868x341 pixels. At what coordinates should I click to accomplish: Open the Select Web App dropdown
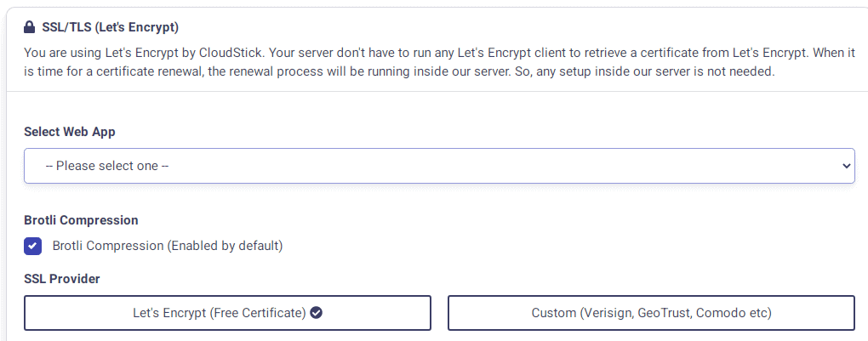tap(438, 166)
